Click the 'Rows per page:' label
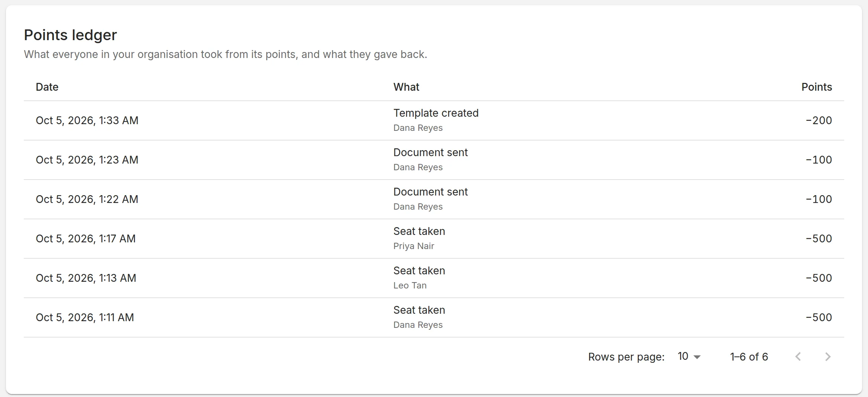The image size is (868, 397). 626,357
